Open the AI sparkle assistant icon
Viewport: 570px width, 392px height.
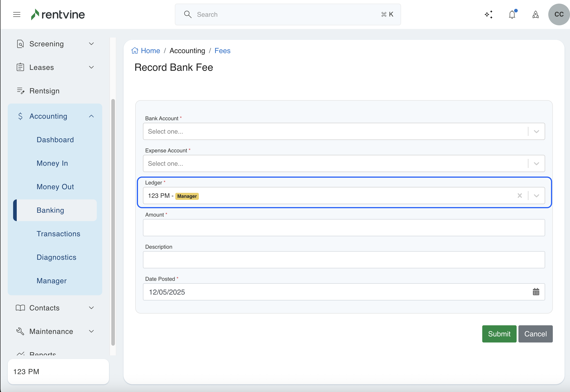(488, 14)
